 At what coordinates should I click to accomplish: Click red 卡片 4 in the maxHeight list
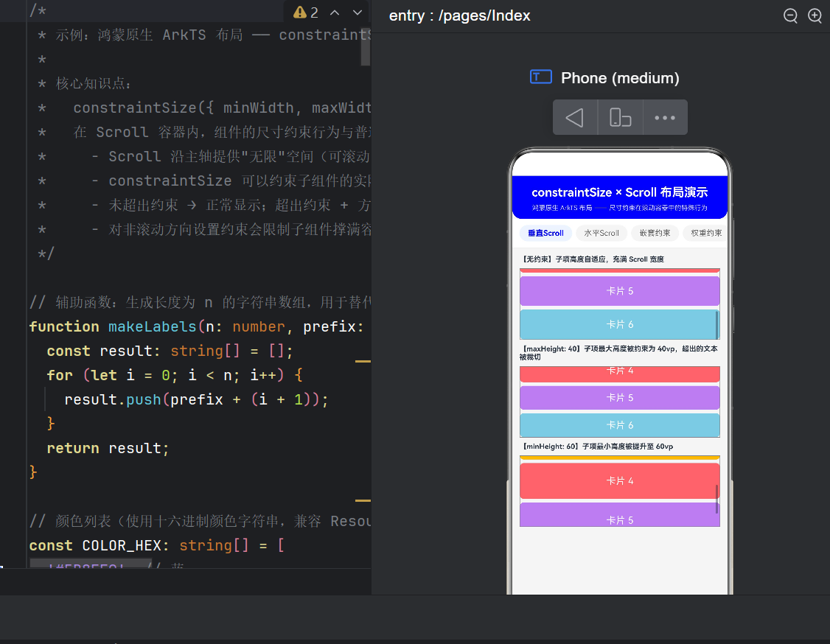[619, 374]
